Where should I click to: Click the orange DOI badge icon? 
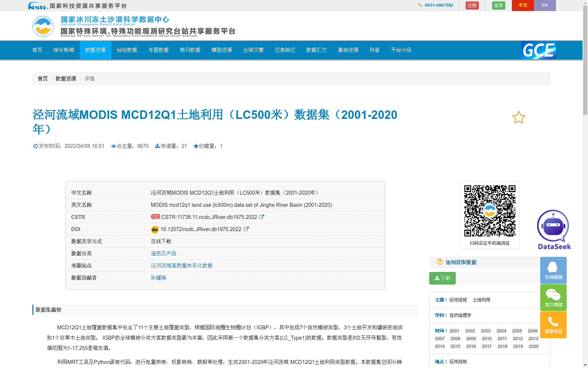pos(155,229)
